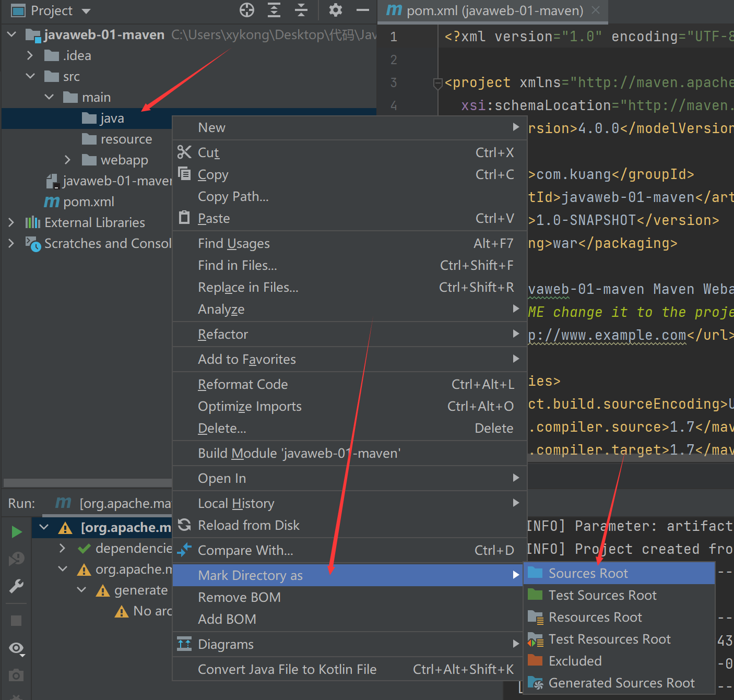Select Resources Root option
734x700 pixels.
click(x=619, y=617)
